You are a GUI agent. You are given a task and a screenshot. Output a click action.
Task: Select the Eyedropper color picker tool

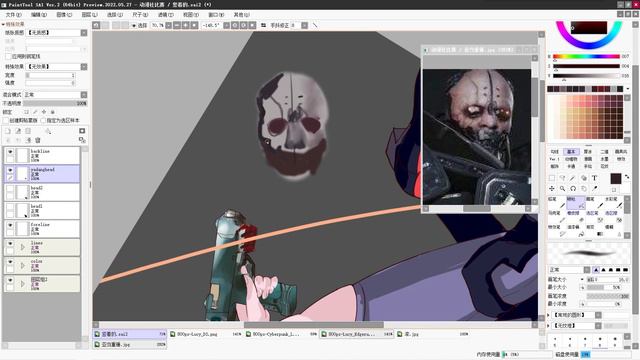[594, 189]
